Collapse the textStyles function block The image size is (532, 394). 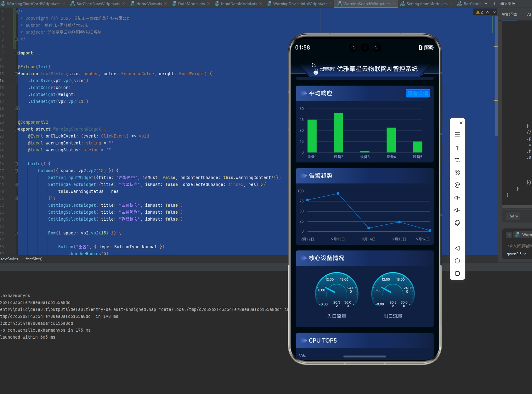point(16,74)
